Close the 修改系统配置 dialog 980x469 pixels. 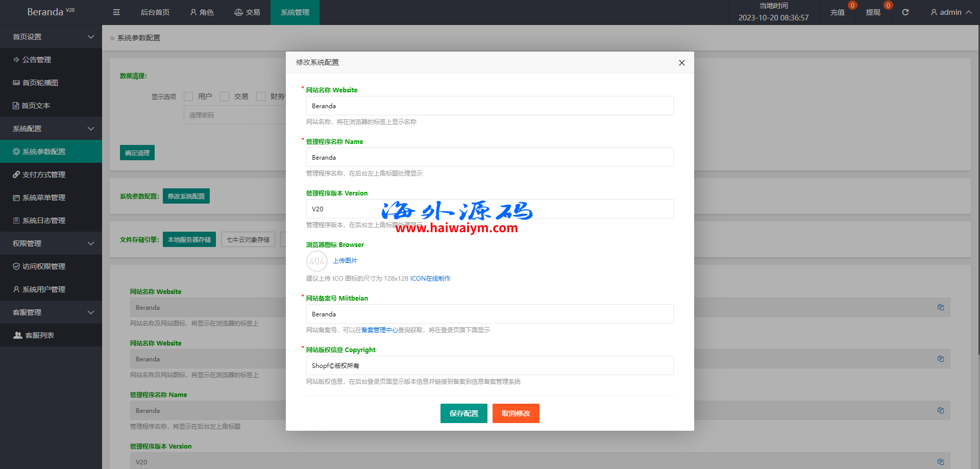(681, 63)
